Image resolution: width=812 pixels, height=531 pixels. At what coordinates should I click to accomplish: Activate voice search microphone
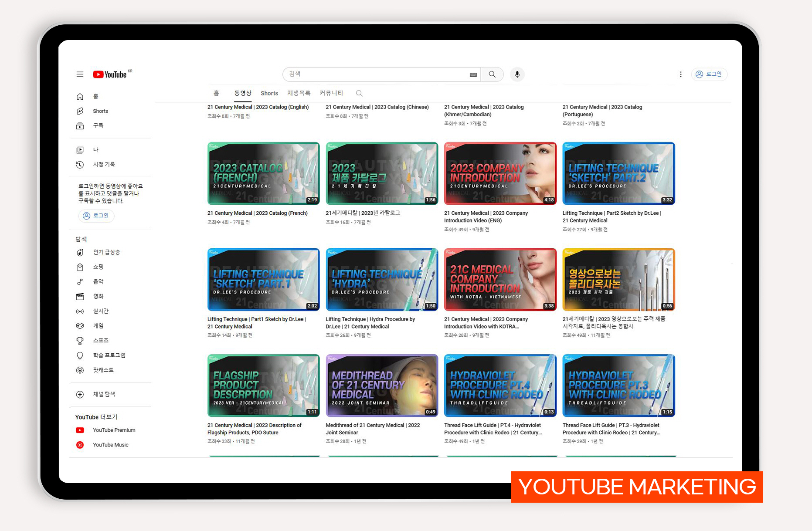point(517,74)
